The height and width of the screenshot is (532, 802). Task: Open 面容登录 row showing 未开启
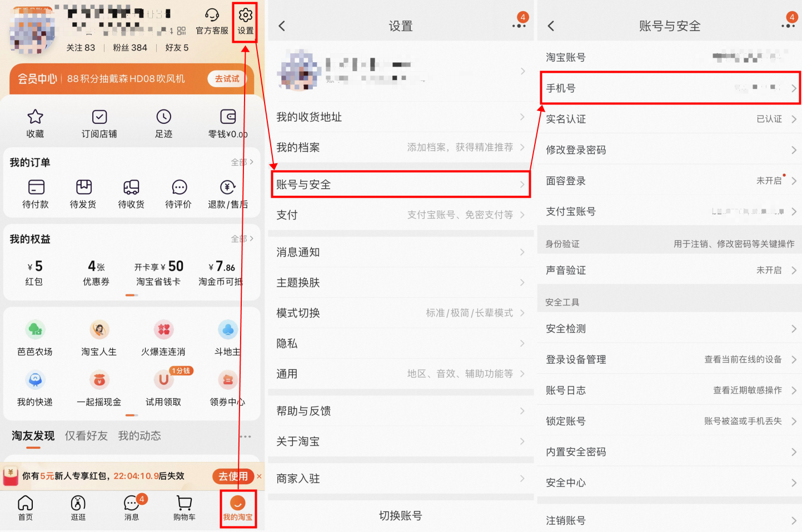pos(670,180)
